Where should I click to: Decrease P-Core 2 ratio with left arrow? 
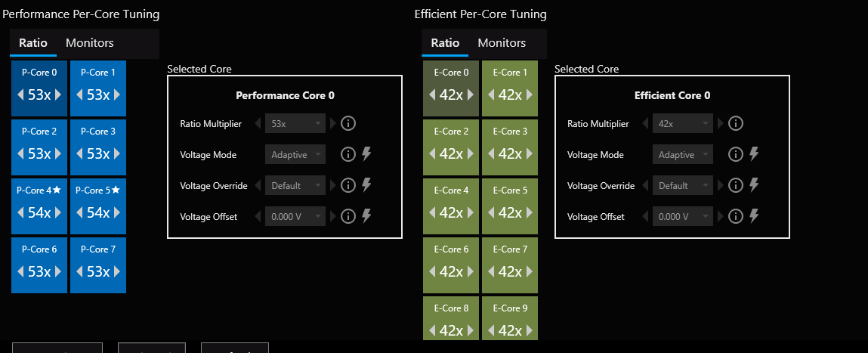(20, 153)
